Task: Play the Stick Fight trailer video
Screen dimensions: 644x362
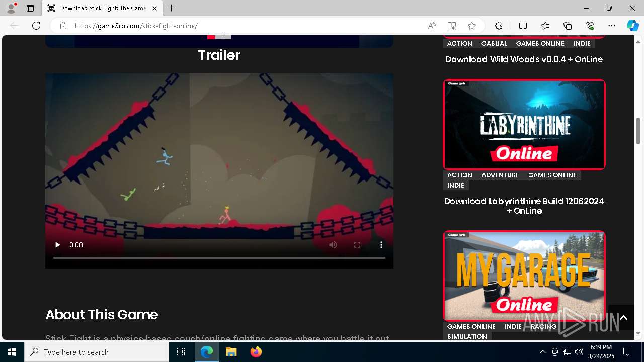Action: pyautogui.click(x=57, y=245)
